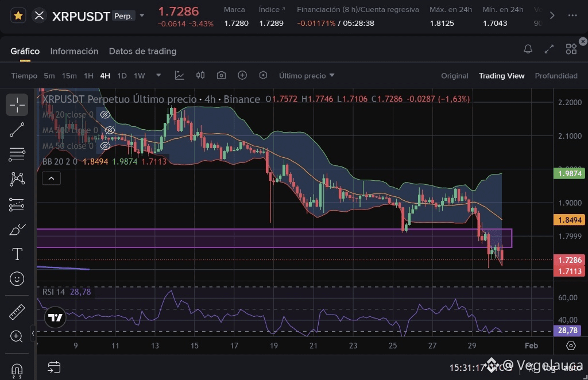Choose the text annotation tool

tap(17, 254)
